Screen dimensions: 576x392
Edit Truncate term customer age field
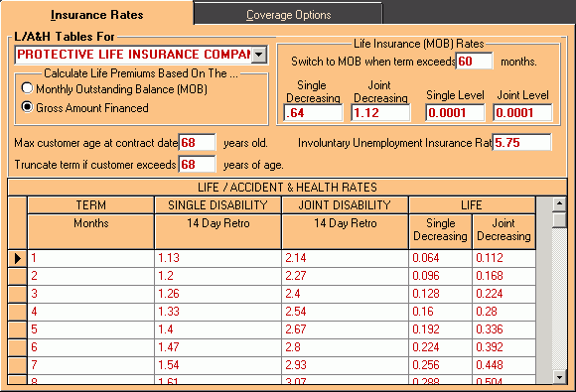click(x=197, y=164)
